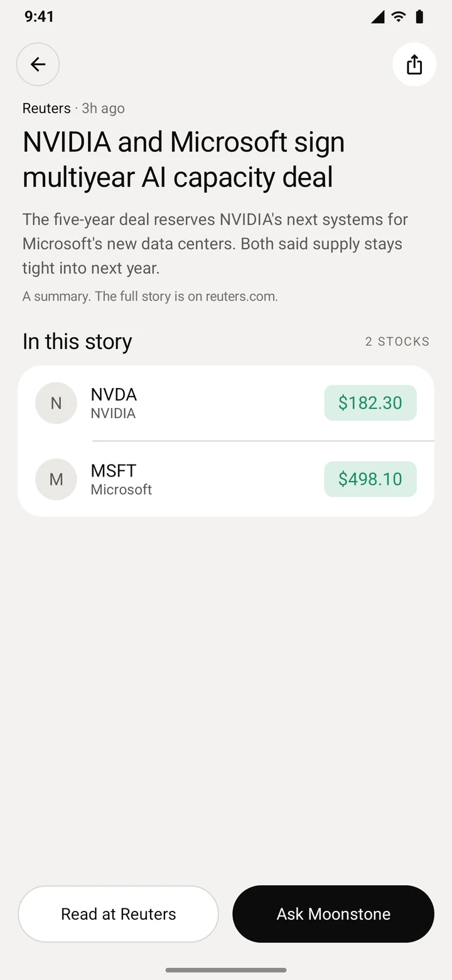Open the MSFT Microsoft stock row
Viewport: 452px width, 980px height.
coord(226,479)
